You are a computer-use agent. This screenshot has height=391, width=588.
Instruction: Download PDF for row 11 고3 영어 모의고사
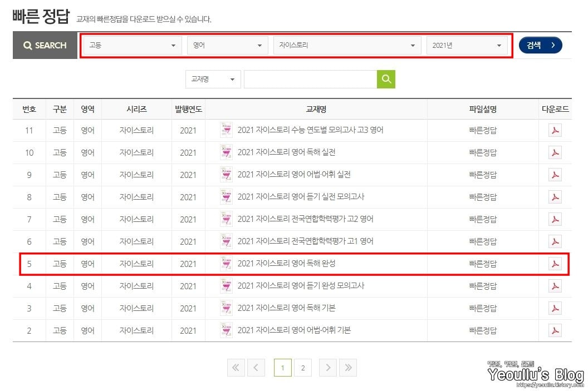tap(555, 130)
